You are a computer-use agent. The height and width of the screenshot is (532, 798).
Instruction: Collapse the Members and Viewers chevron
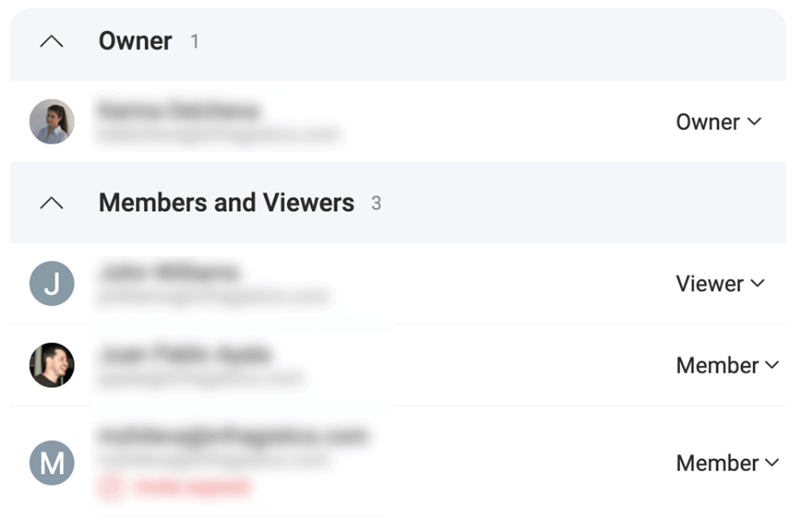click(x=52, y=203)
